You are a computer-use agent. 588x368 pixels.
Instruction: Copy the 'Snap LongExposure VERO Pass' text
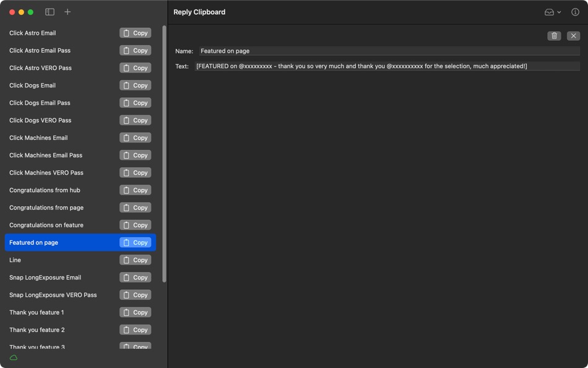tap(135, 294)
